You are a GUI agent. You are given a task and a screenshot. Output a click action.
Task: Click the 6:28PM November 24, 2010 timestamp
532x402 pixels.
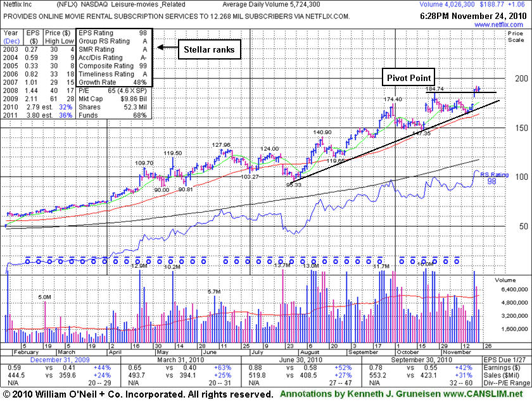pos(473,16)
